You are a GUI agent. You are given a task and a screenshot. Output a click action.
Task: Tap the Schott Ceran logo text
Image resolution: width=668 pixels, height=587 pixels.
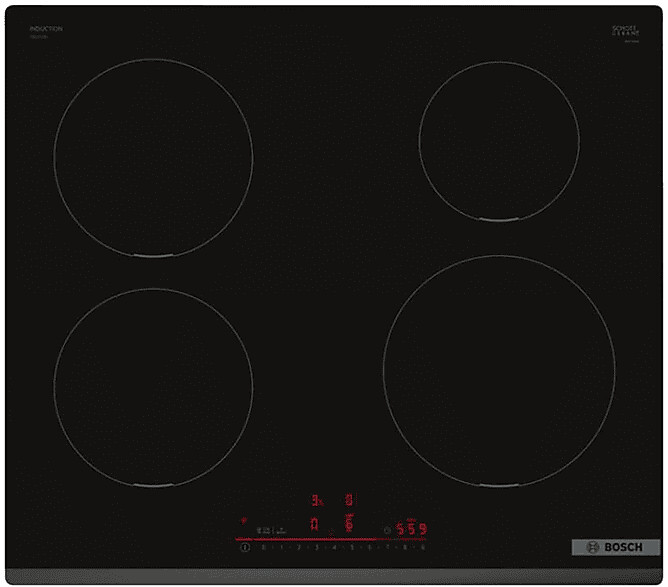point(625,31)
